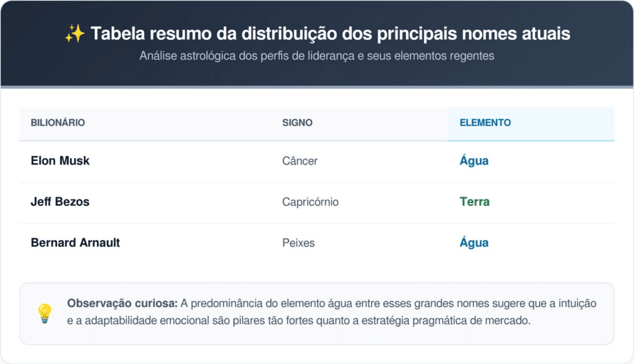Image resolution: width=634 pixels, height=364 pixels.
Task: Click the BILIONÁRIO column header
Action: 58,123
